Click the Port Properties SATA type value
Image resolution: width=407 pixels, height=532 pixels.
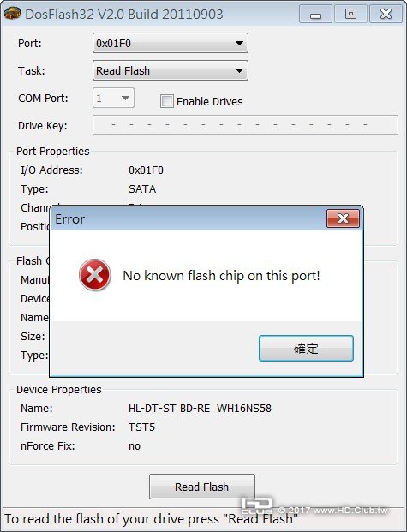(x=142, y=189)
